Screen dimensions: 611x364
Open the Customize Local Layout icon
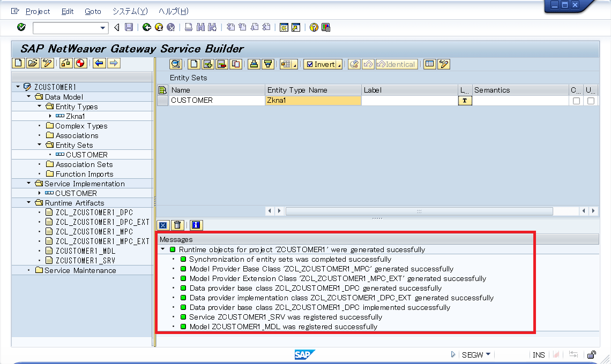pyautogui.click(x=326, y=27)
